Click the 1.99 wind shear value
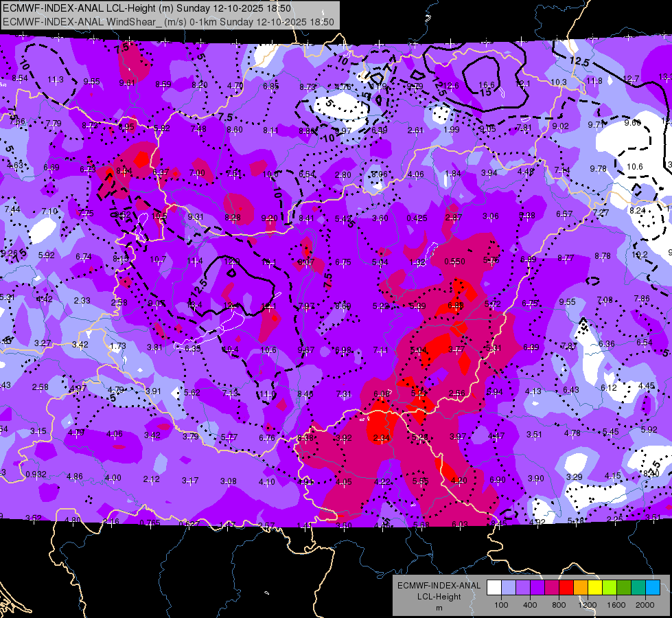Viewport: 672px width, 618px height. 451,130
